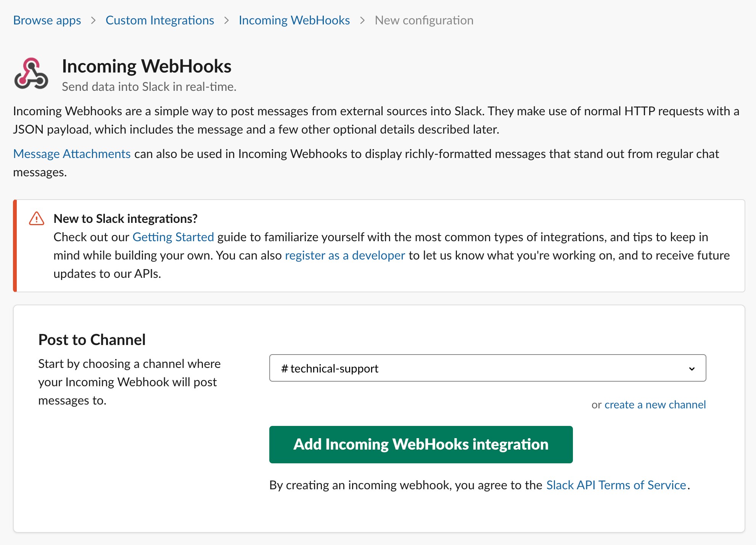Navigate to Browse apps breadcrumb
This screenshot has height=545, width=756.
(47, 20)
